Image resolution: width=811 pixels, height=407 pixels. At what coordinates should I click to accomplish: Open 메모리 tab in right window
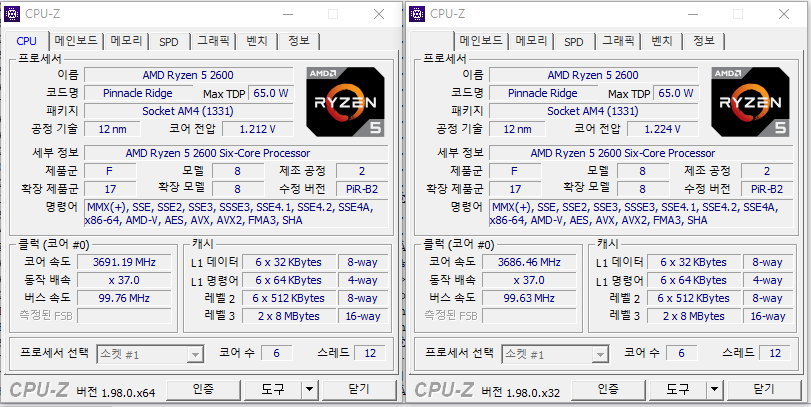point(531,41)
